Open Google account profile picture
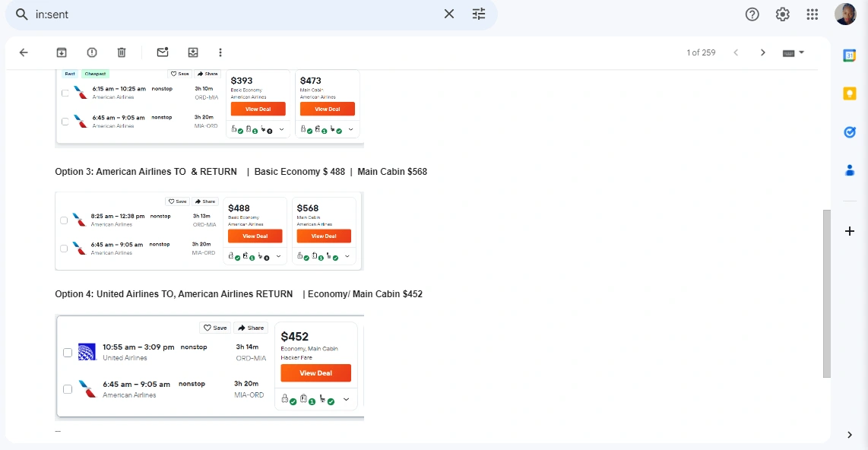The width and height of the screenshot is (868, 450). point(845,14)
